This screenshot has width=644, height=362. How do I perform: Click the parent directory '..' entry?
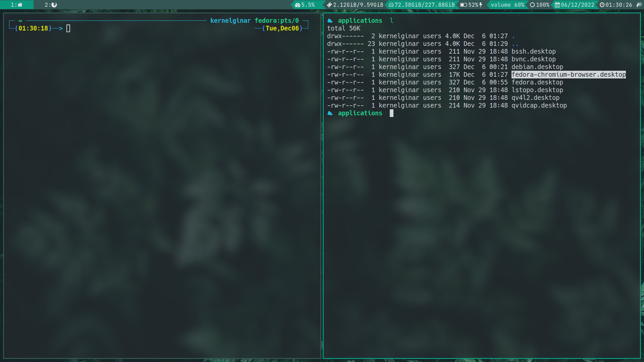(x=515, y=44)
